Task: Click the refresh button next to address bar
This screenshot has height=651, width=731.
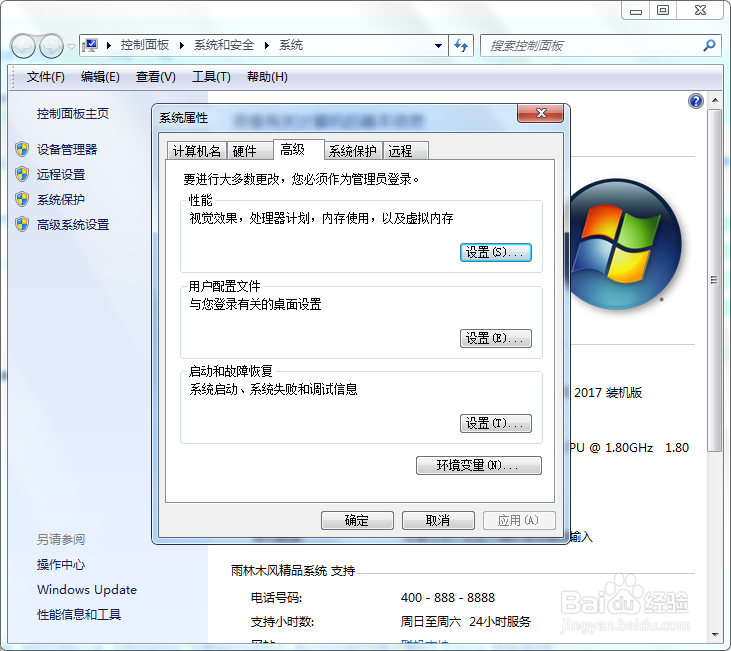Action: pyautogui.click(x=461, y=46)
